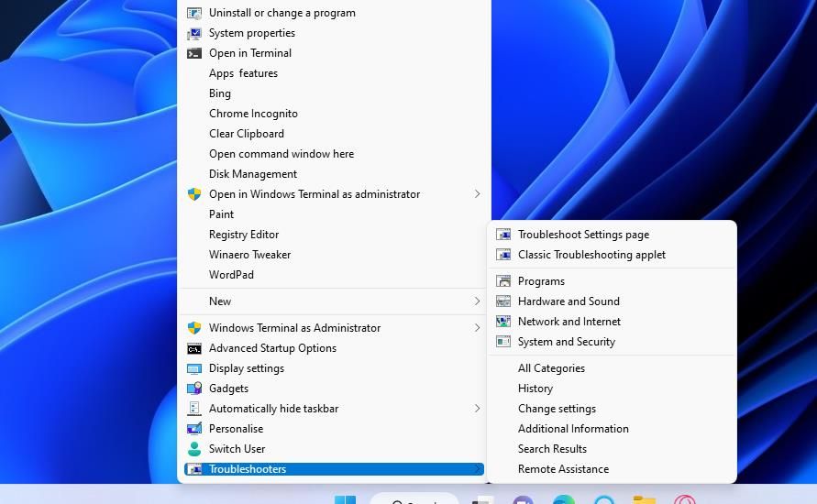Click the Advanced Startup Options label
Screen dimensions: 817x504
pos(272,348)
